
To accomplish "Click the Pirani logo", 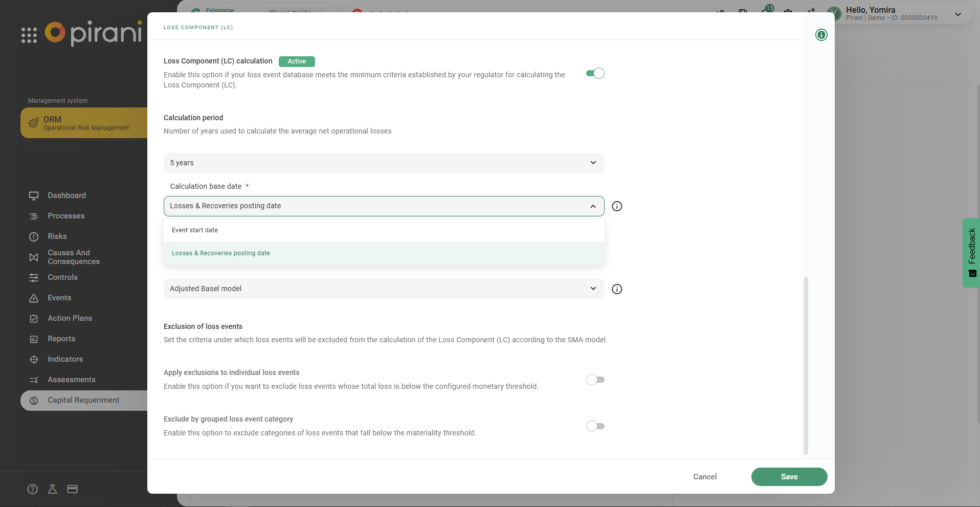I will click(x=94, y=33).
